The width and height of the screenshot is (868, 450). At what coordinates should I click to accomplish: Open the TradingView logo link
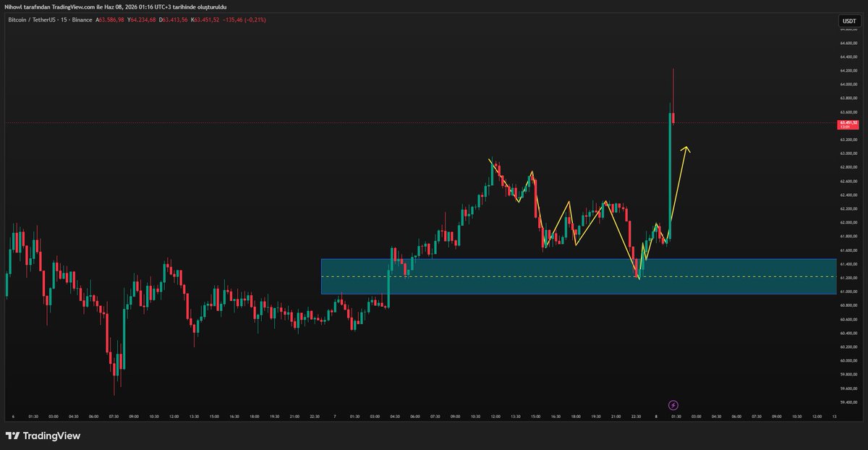tap(43, 436)
